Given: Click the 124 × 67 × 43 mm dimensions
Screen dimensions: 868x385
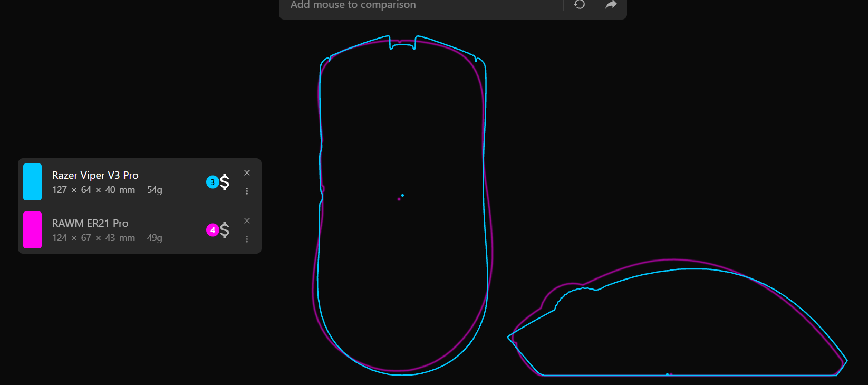Looking at the screenshot, I should pos(93,238).
